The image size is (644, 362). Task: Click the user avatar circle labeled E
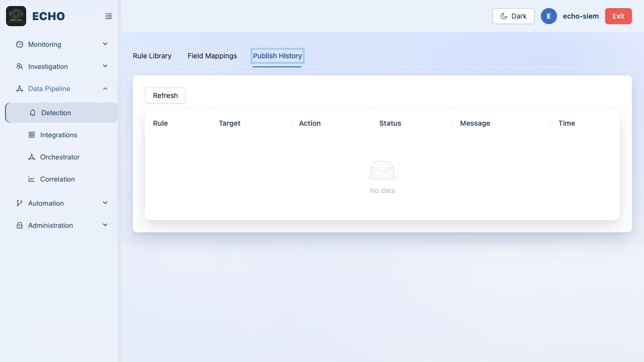(x=549, y=16)
